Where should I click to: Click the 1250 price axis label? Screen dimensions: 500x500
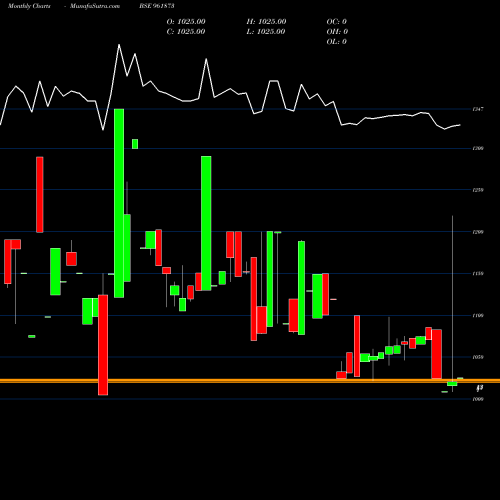pos(478,190)
